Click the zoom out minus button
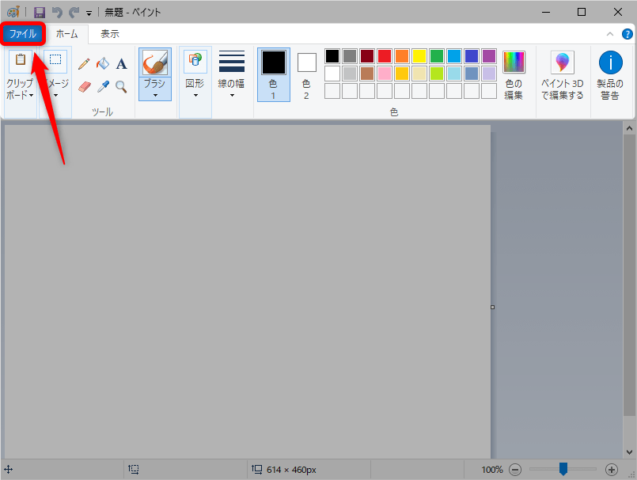This screenshot has height=480, width=637. (x=515, y=470)
